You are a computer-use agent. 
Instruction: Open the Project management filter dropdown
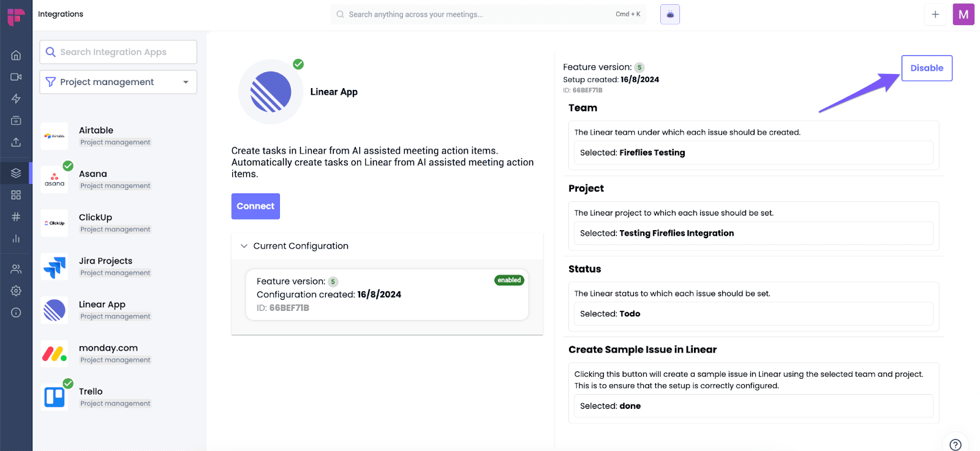point(118,82)
